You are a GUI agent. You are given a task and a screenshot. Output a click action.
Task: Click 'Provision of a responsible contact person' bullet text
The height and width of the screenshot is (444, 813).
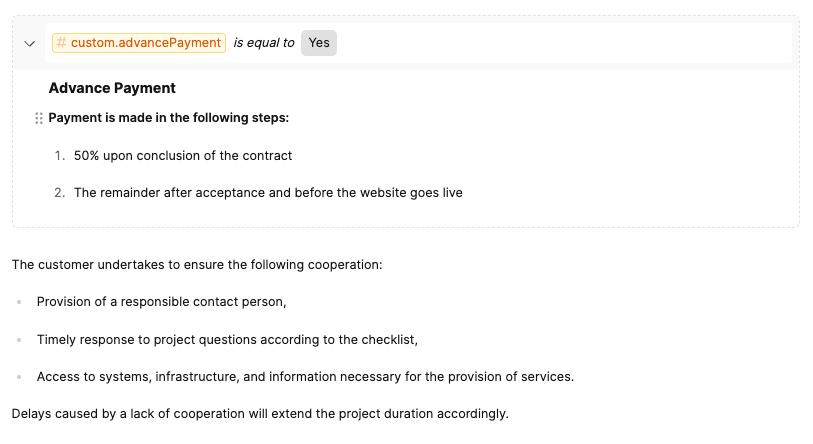[x=161, y=302]
